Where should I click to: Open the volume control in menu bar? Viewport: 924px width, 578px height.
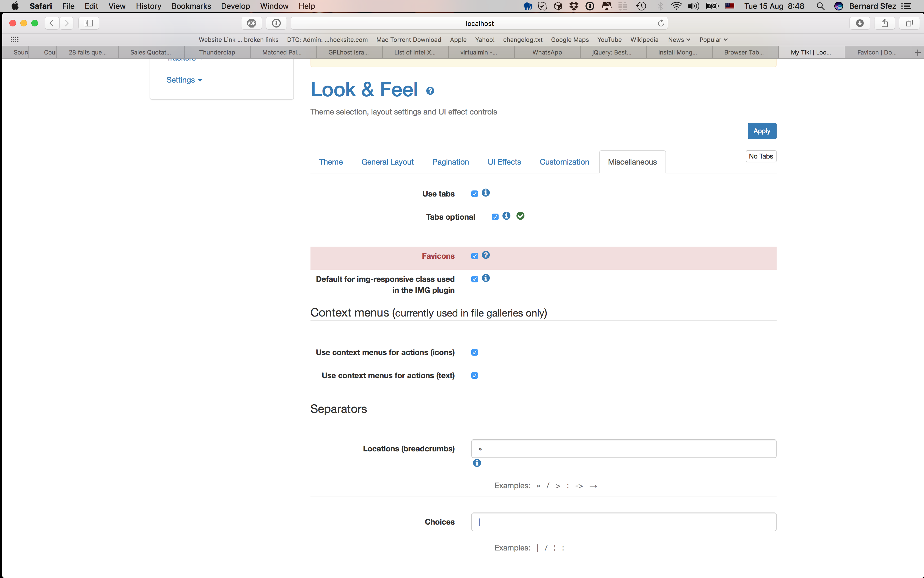click(693, 6)
